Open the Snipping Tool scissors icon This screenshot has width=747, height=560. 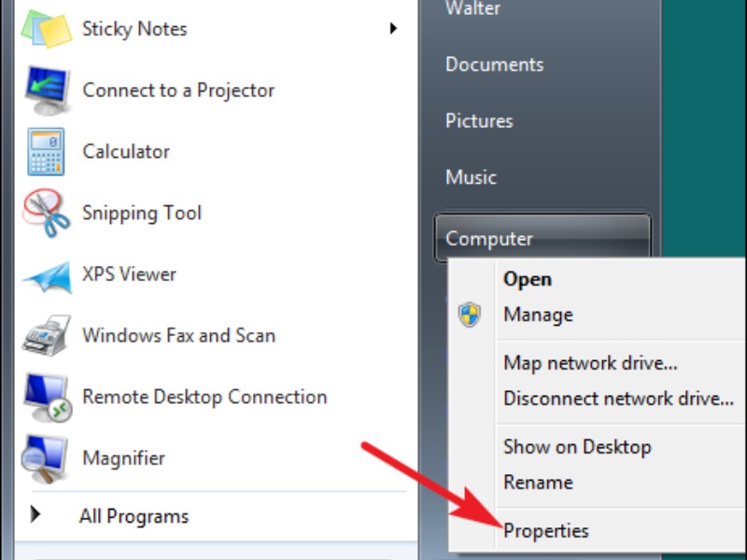pos(46,213)
